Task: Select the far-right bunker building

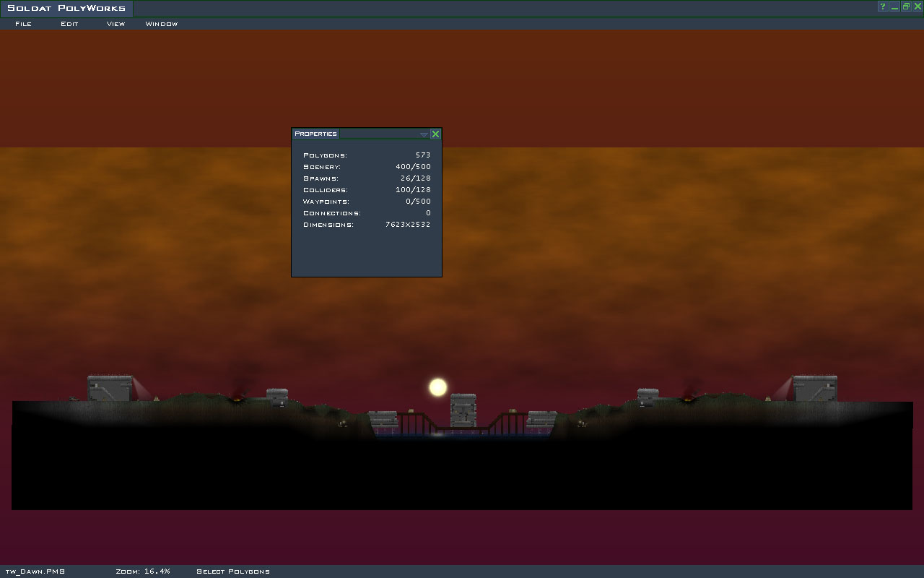Action: pyautogui.click(x=815, y=388)
